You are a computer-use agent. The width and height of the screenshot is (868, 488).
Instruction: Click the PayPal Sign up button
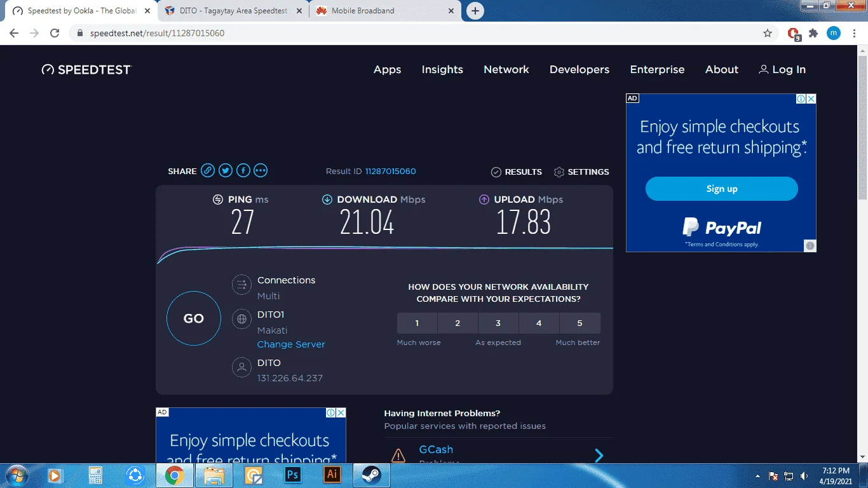[721, 189]
